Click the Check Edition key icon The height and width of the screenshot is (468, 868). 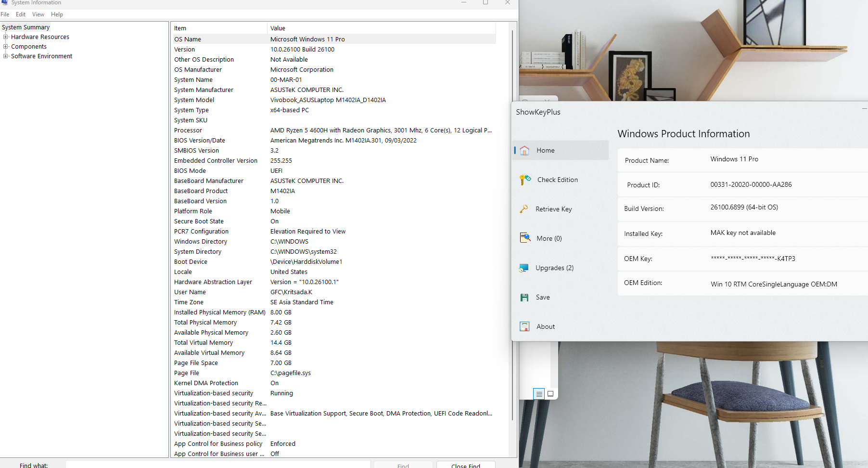tap(525, 180)
